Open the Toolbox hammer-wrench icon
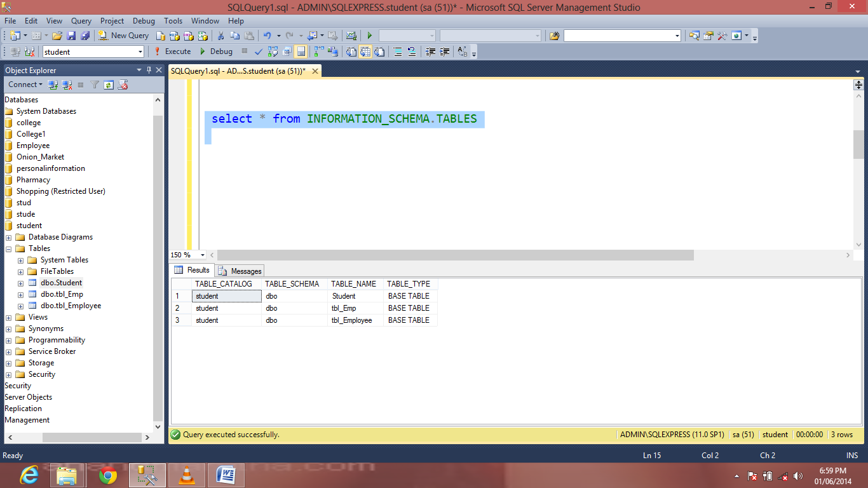Image resolution: width=868 pixels, height=488 pixels. 722,36
